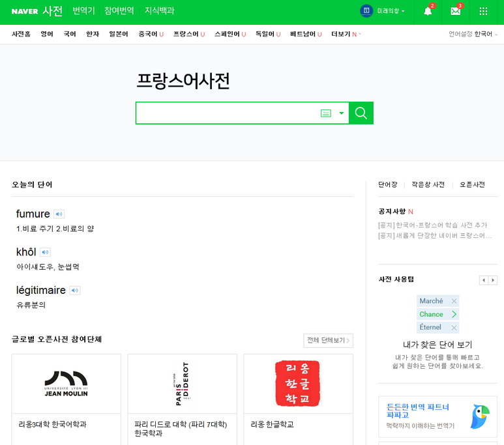Open notice 한국어-프랑스어 학습 사전 추가
Image resolution: width=504 pixels, height=445 pixels.
433,225
